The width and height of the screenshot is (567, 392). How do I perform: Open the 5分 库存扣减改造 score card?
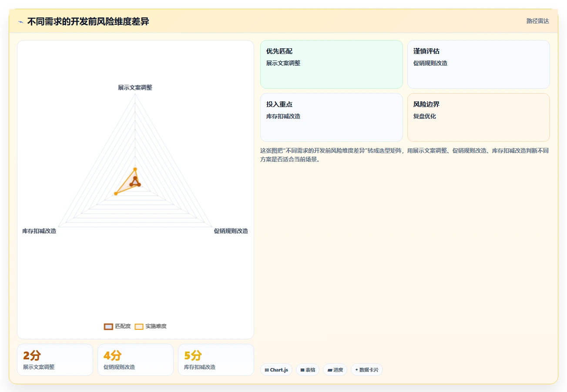click(216, 360)
